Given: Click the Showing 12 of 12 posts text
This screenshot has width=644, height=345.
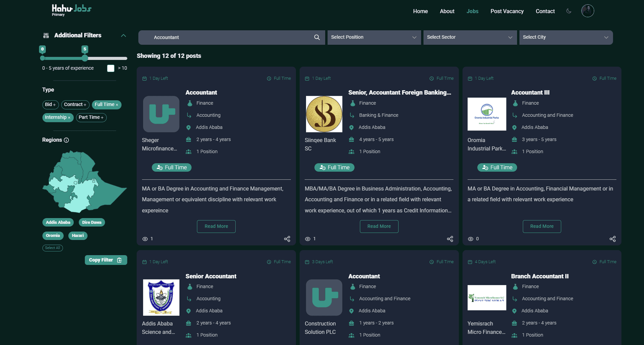Looking at the screenshot, I should tap(169, 56).
